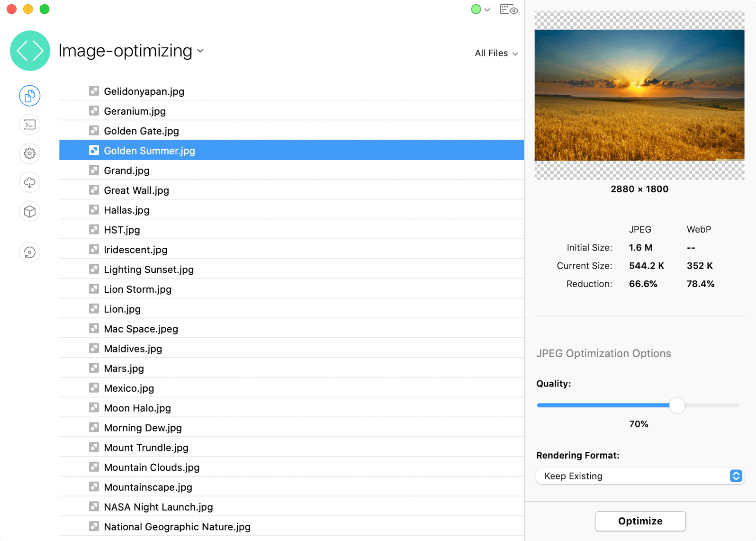756x541 pixels.
Task: Click the image icon beside Hallas.jpg
Action: pos(94,210)
